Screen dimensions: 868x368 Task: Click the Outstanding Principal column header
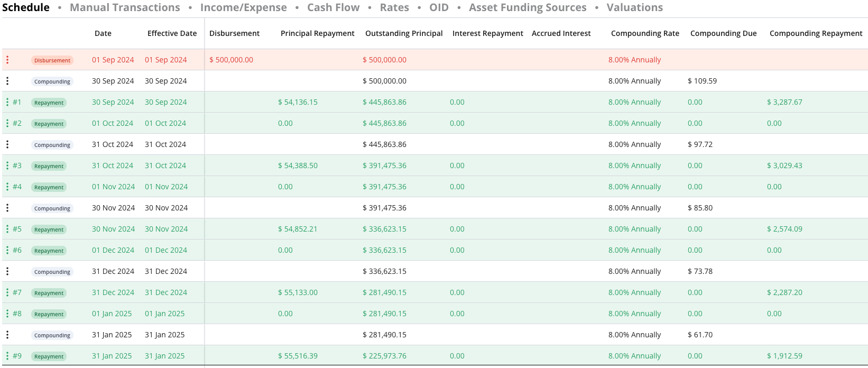click(x=404, y=33)
